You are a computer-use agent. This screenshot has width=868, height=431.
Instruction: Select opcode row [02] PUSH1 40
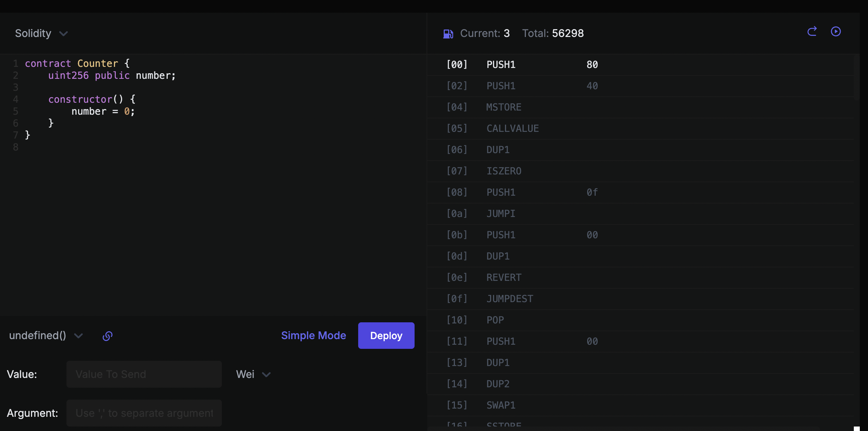click(x=640, y=86)
